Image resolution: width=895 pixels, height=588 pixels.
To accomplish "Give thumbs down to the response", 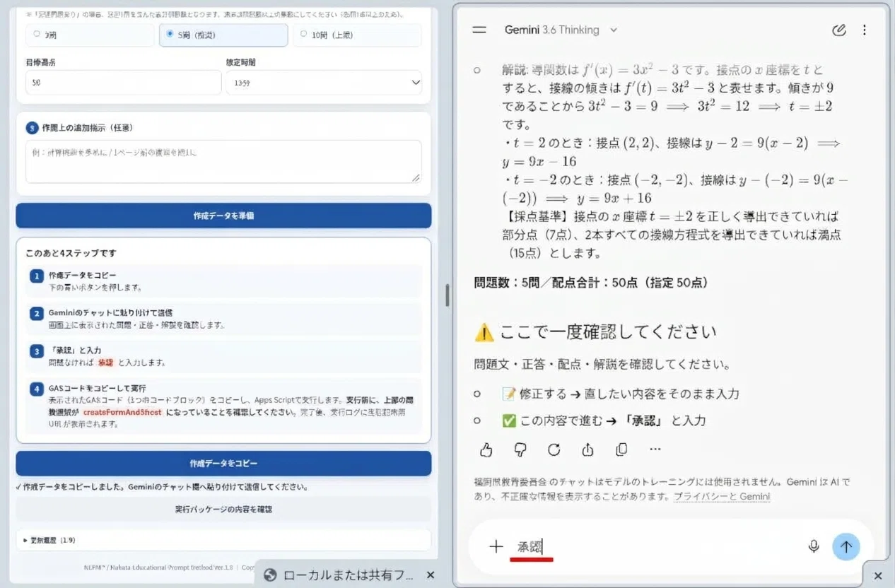I will [x=520, y=449].
